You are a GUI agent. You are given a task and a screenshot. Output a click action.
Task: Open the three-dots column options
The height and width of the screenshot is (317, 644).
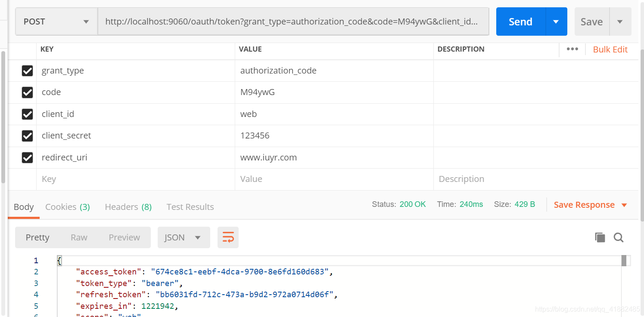(572, 49)
